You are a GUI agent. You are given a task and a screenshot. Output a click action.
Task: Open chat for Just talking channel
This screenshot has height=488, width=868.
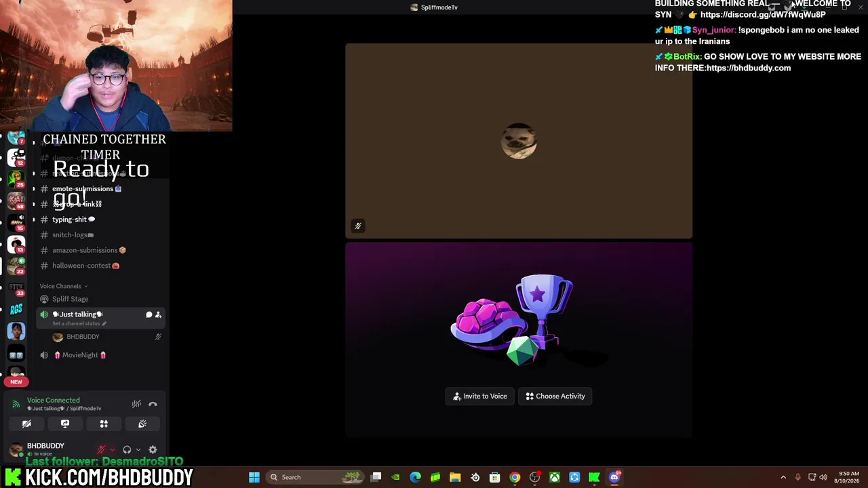pyautogui.click(x=149, y=314)
